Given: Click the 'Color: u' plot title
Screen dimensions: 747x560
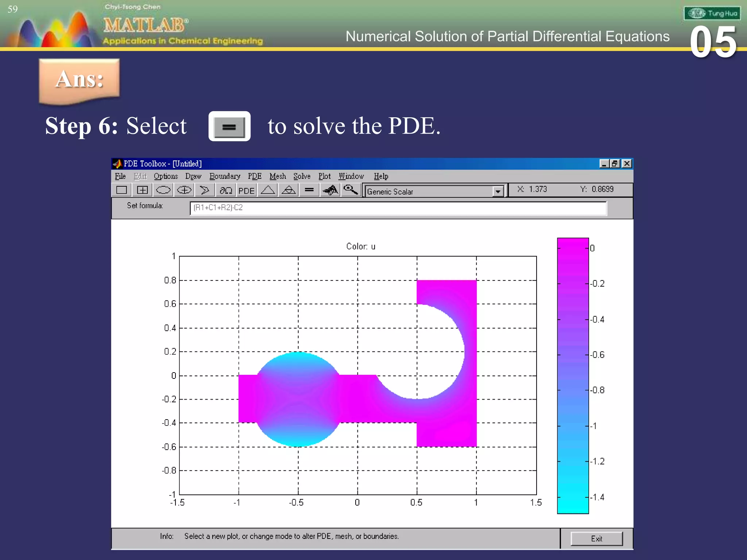Looking at the screenshot, I should 361,246.
